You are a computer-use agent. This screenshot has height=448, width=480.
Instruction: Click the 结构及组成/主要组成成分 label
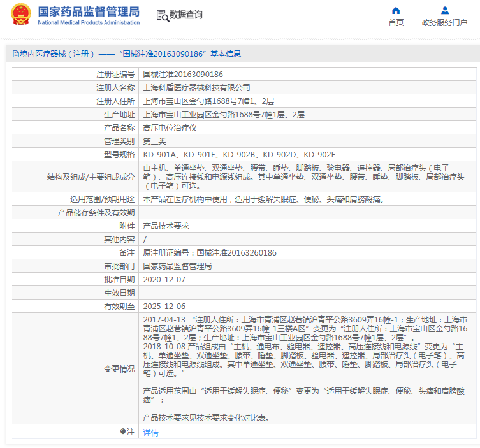(x=91, y=177)
